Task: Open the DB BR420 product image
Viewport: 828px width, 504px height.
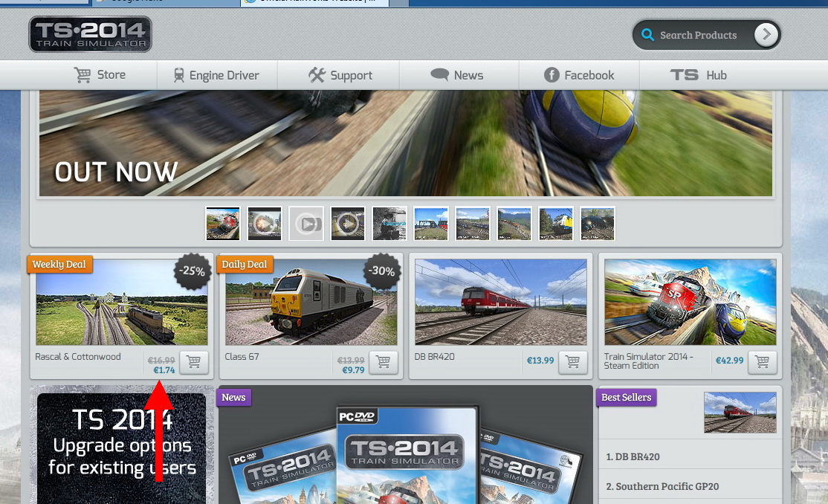Action: click(501, 303)
